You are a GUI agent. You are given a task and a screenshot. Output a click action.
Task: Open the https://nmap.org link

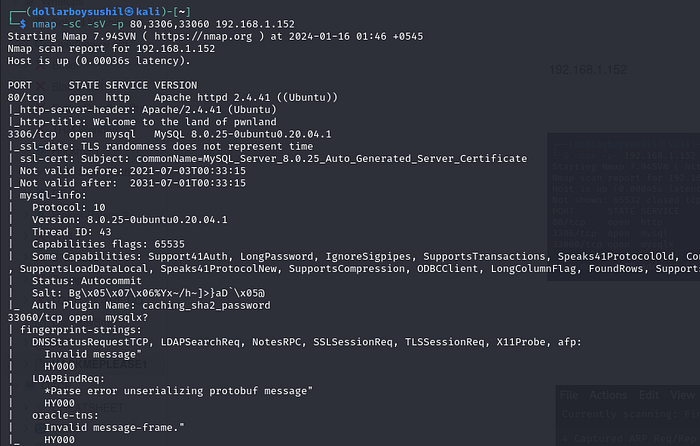pyautogui.click(x=172, y=38)
